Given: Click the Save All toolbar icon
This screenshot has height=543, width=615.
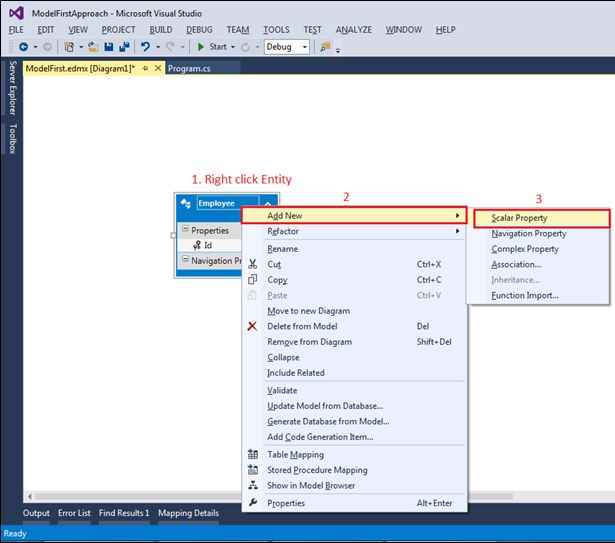Looking at the screenshot, I should point(124,47).
